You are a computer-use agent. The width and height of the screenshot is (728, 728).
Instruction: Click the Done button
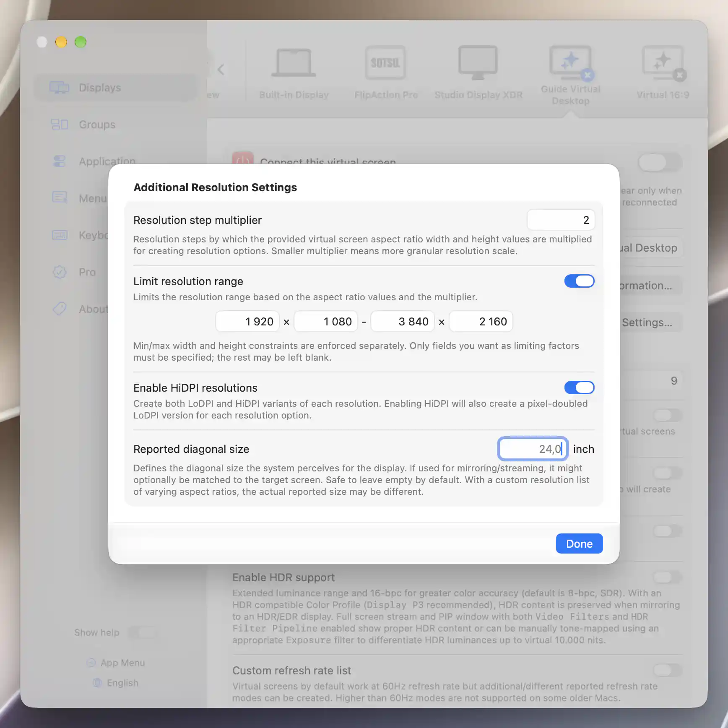(579, 543)
